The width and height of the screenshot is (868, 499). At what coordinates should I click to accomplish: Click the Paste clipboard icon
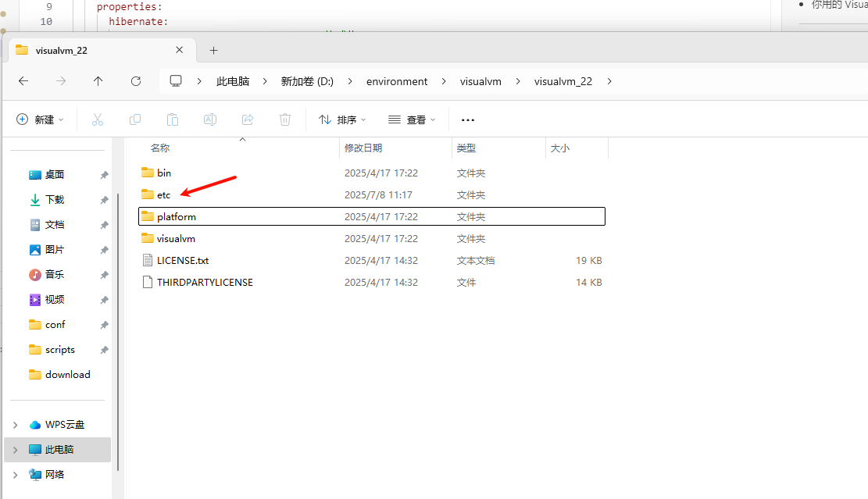173,119
